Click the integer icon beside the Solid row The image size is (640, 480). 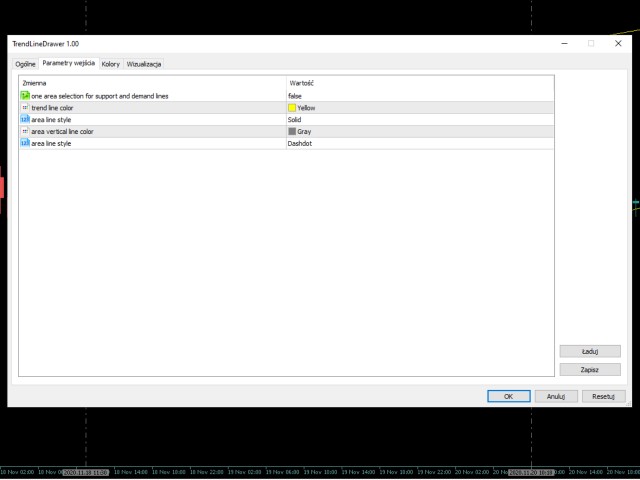click(x=25, y=119)
